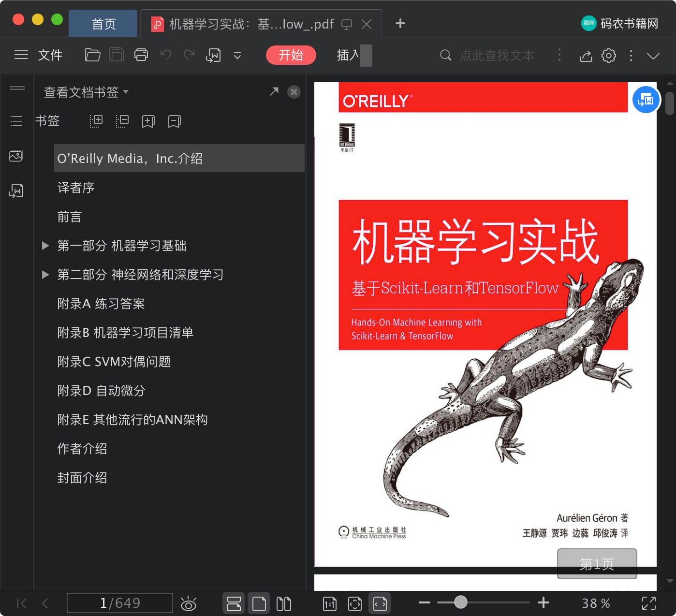The width and height of the screenshot is (676, 616).
Task: Click the blue floating convert button
Action: (646, 100)
